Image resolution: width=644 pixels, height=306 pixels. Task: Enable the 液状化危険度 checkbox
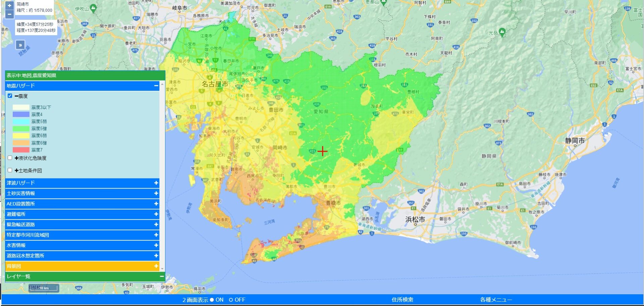coord(10,158)
